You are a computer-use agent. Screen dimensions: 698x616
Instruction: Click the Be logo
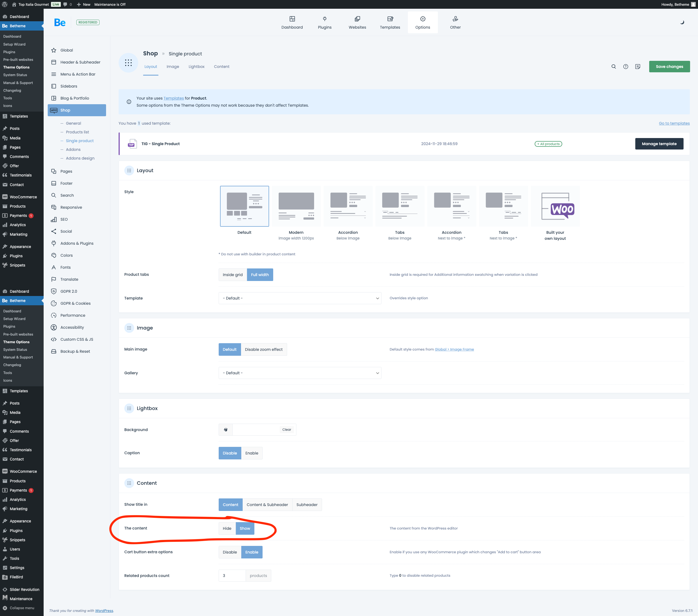[x=60, y=22]
